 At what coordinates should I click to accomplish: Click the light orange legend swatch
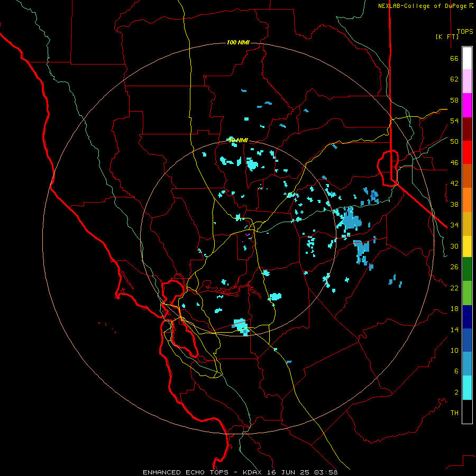pyautogui.click(x=467, y=200)
